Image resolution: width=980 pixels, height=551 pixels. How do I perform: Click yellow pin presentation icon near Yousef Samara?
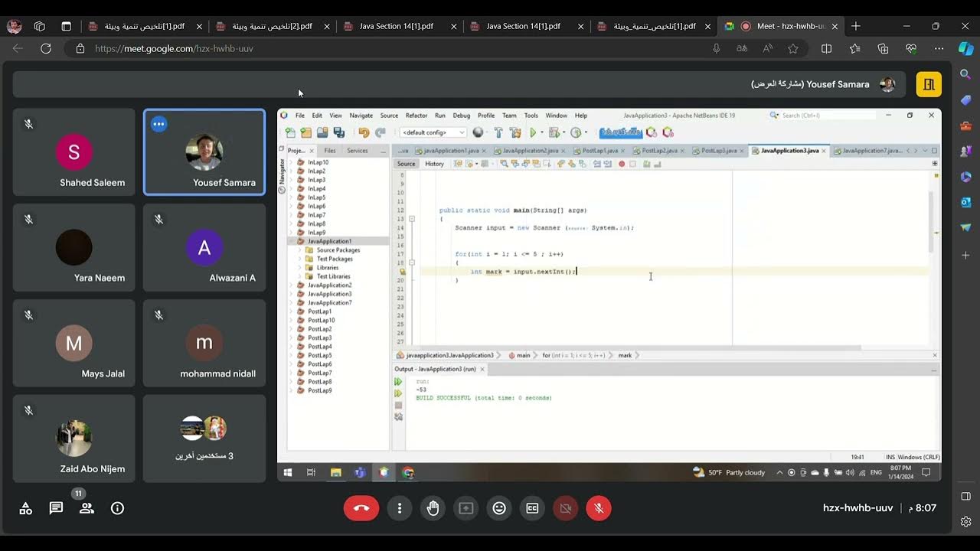[x=929, y=84]
